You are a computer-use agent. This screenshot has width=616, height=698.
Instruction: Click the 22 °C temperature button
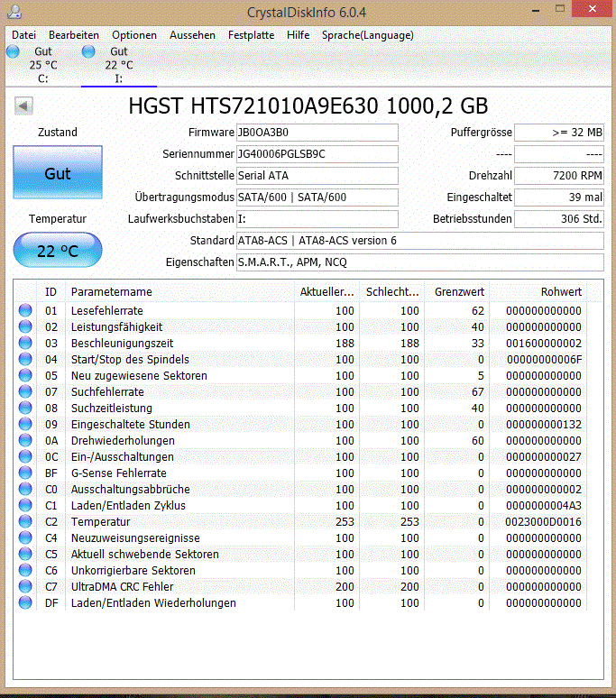(58, 250)
